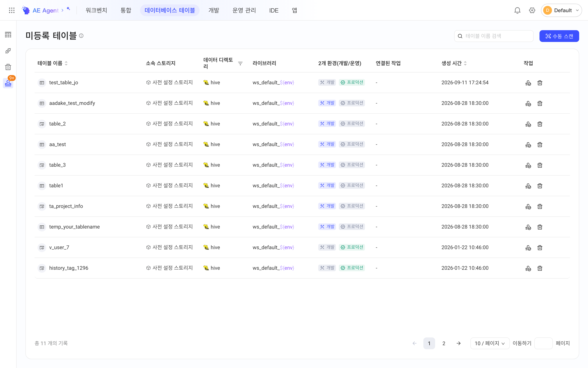Click 개발 tag in aadake_test_modify row
The height and width of the screenshot is (368, 588).
pos(327,103)
